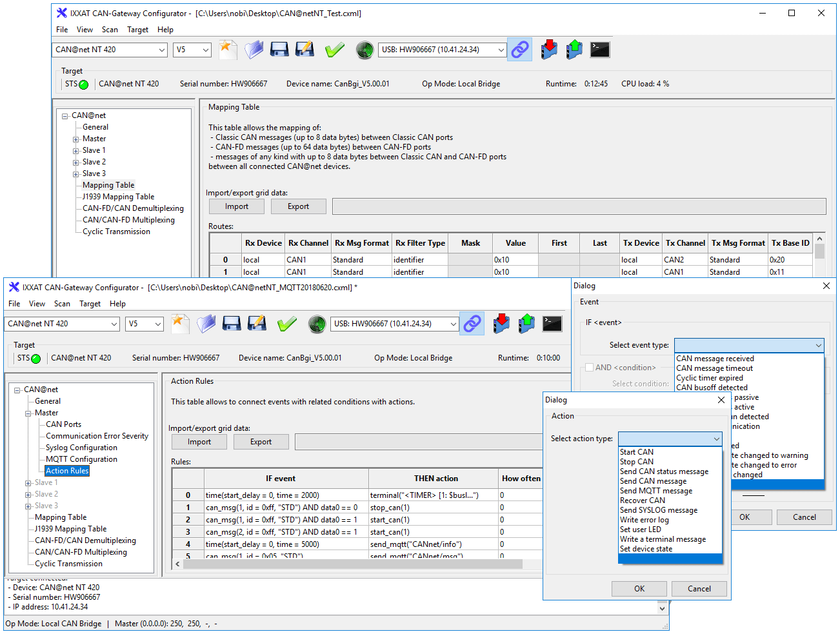This screenshot has width=840, height=634.
Task: Collapse the Master node in the MQTT window tree
Action: click(28, 413)
